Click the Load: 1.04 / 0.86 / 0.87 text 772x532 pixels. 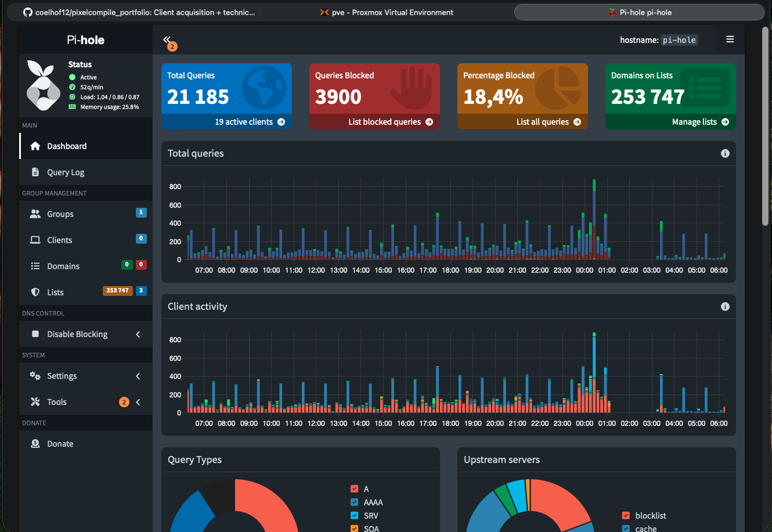point(110,97)
